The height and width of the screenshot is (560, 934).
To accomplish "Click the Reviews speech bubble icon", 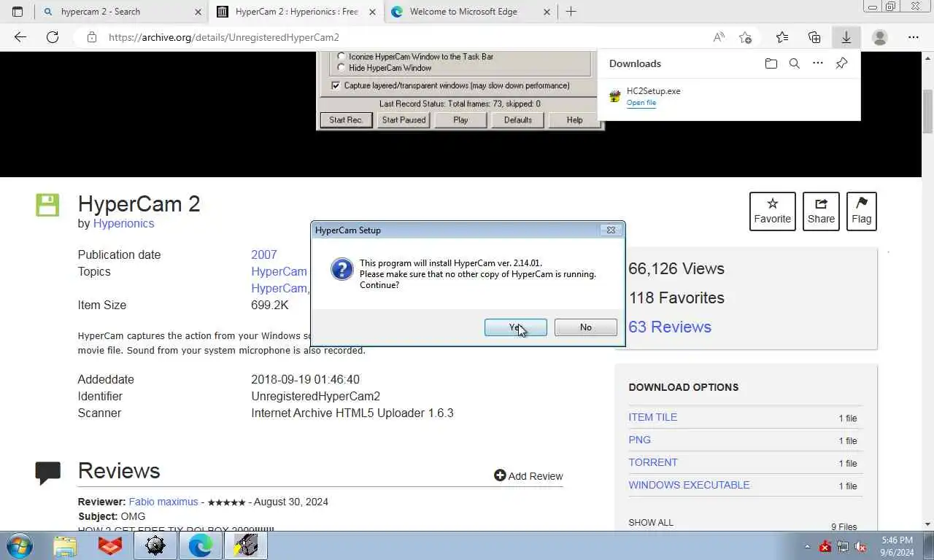I will [x=47, y=473].
